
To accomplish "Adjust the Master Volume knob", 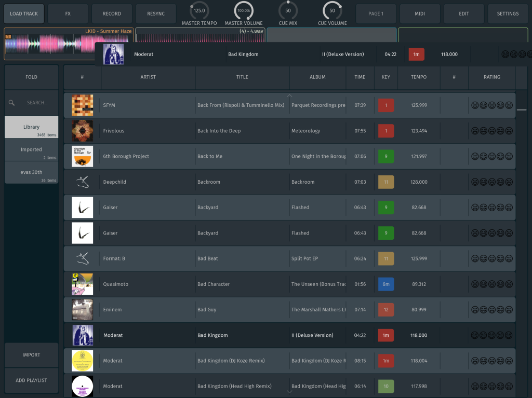I will tap(243, 10).
